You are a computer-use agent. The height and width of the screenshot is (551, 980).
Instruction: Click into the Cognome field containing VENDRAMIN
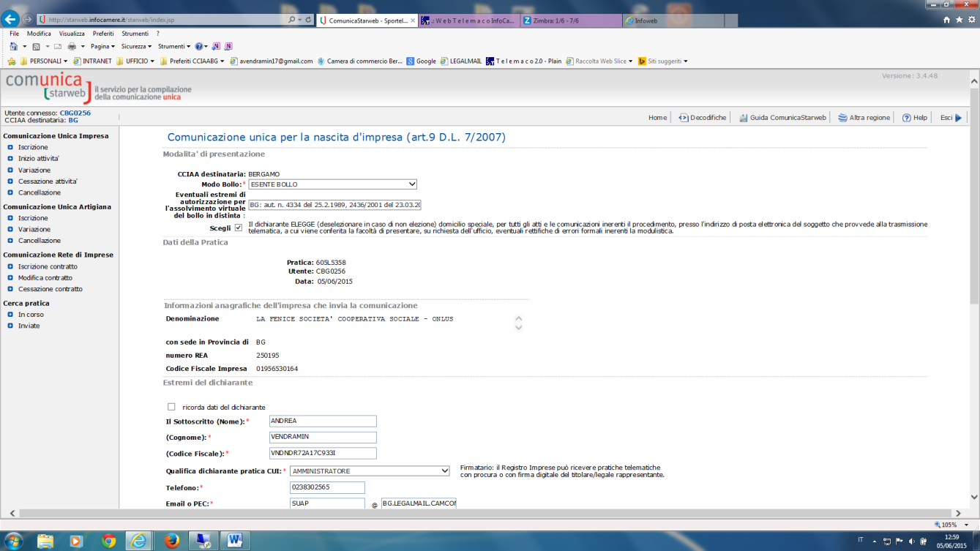tap(323, 438)
